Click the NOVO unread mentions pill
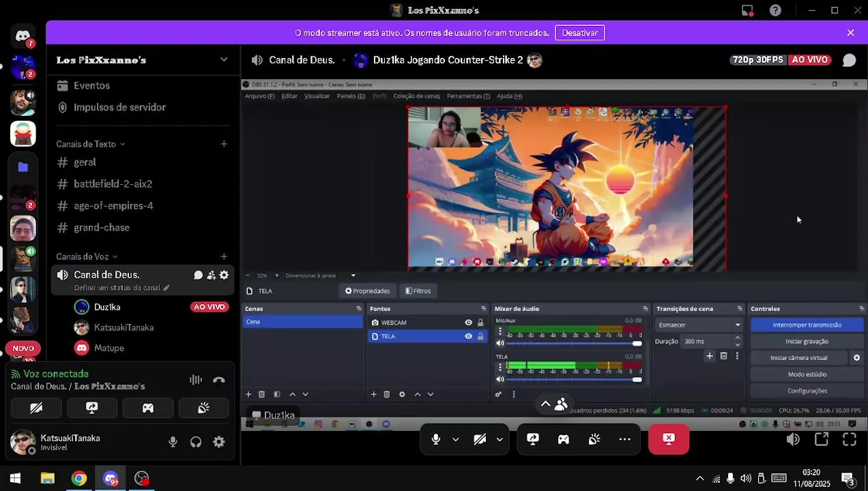868x491 pixels. click(23, 348)
